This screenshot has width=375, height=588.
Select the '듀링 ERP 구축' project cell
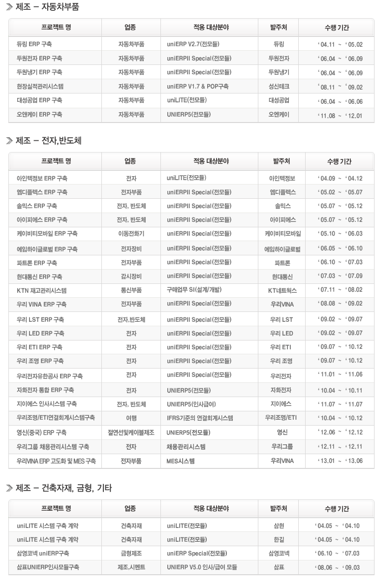tap(34, 44)
